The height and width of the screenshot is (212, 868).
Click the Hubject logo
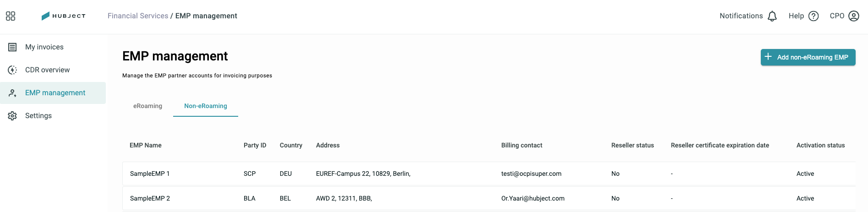pyautogui.click(x=63, y=16)
